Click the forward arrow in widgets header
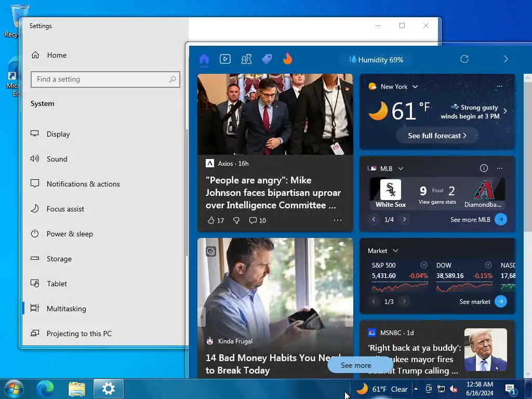This screenshot has width=532, height=399. tap(506, 59)
